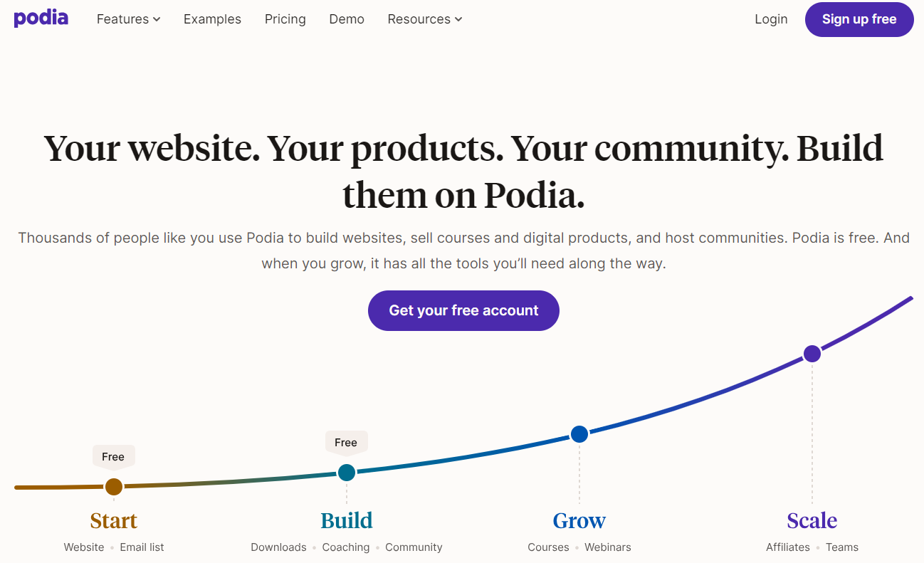The image size is (924, 563).
Task: Navigate to the Demo page
Action: pos(347,19)
